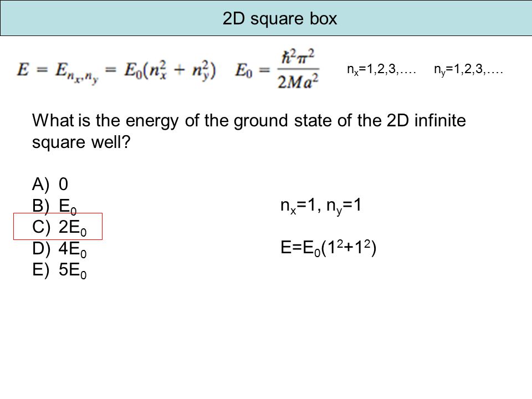Screen dimensions: 532x399
Task: Click the 'nx=1,2,3,….' quantum number text
Action: (381, 70)
